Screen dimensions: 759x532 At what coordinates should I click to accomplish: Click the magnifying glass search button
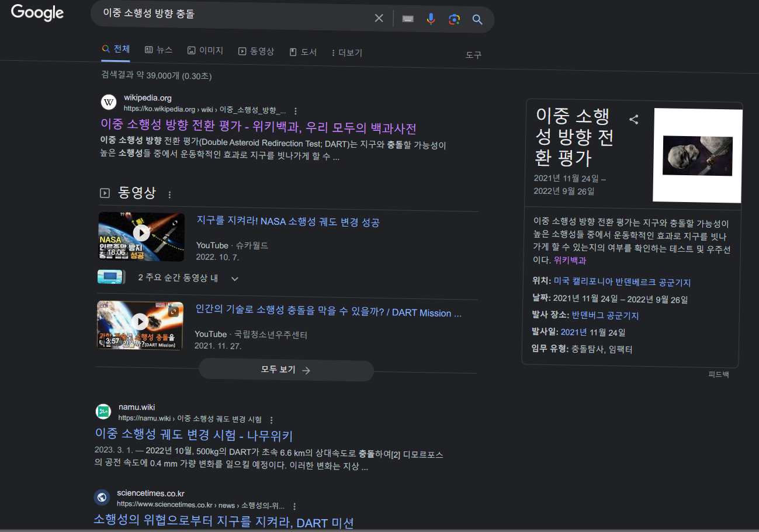(477, 19)
